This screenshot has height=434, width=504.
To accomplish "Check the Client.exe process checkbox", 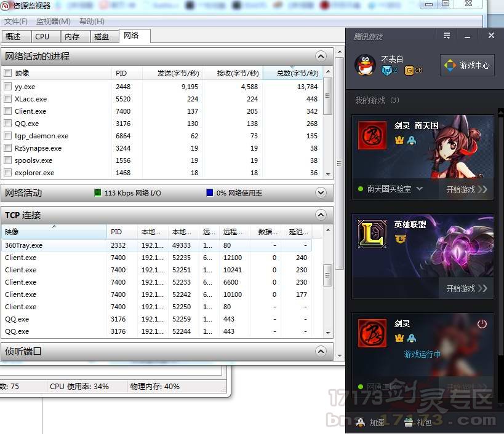I will tap(8, 111).
